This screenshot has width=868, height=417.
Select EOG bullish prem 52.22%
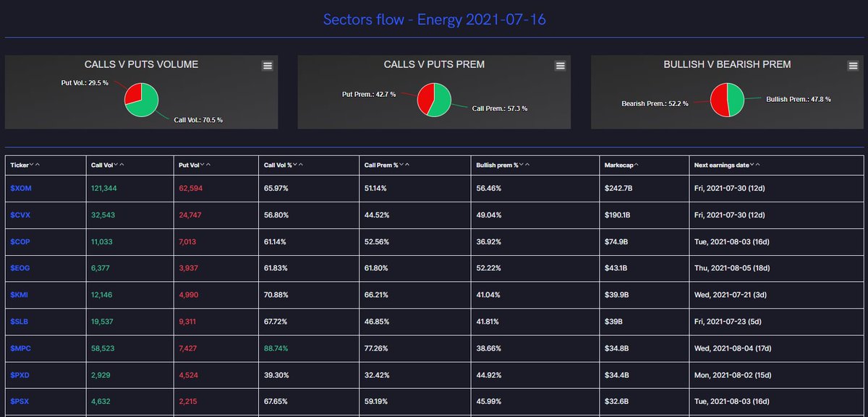[x=488, y=268]
